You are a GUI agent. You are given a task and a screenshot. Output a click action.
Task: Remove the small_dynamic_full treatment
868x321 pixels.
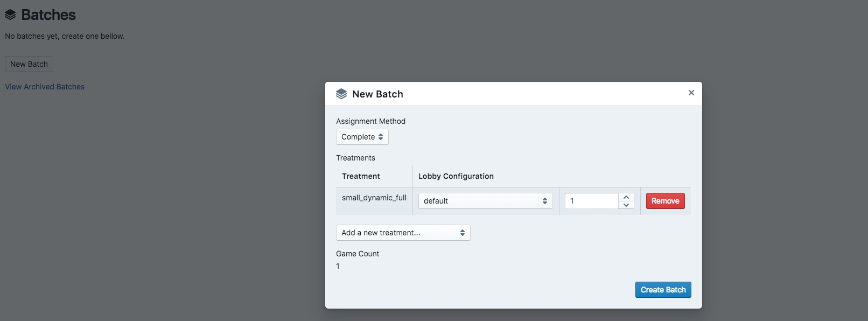point(666,201)
